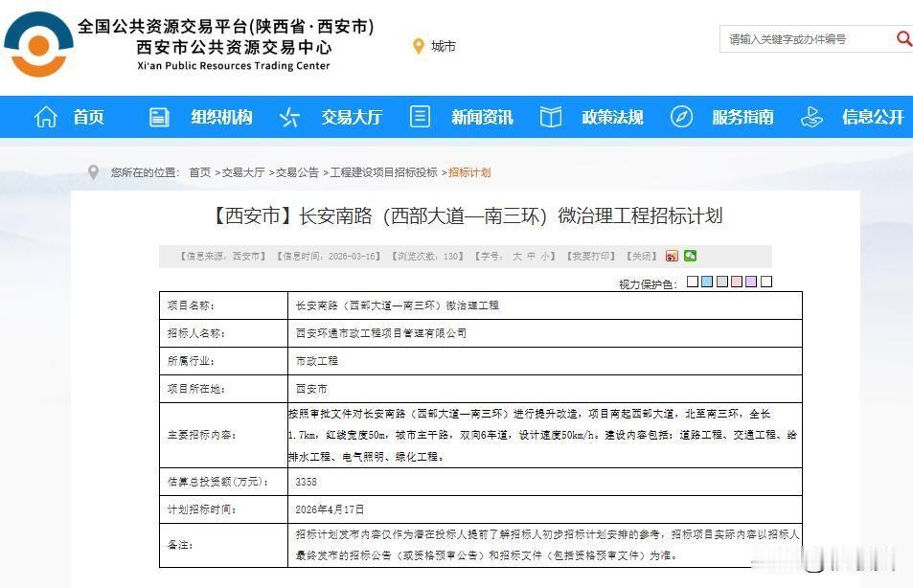Click the home icon beside 首页
Screen dimensions: 913x588
(x=45, y=117)
